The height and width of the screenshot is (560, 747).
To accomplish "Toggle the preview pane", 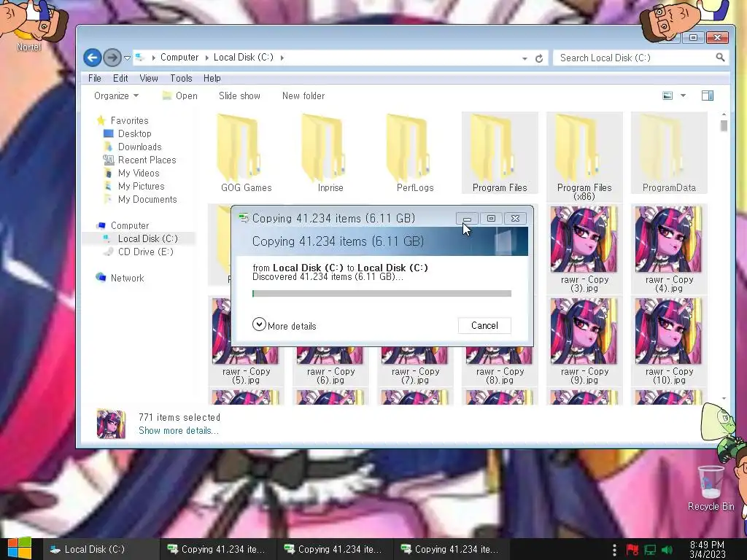I will [708, 96].
